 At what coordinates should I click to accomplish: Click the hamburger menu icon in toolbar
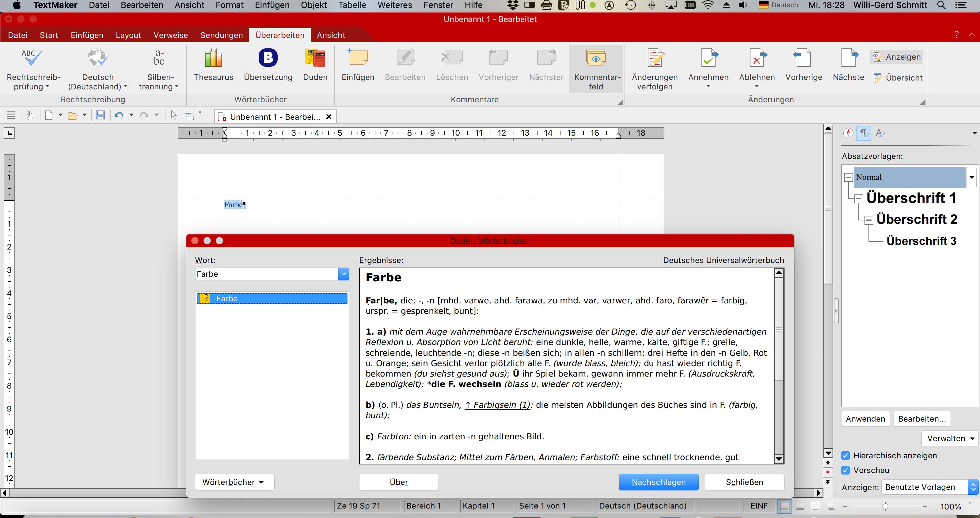click(x=11, y=115)
